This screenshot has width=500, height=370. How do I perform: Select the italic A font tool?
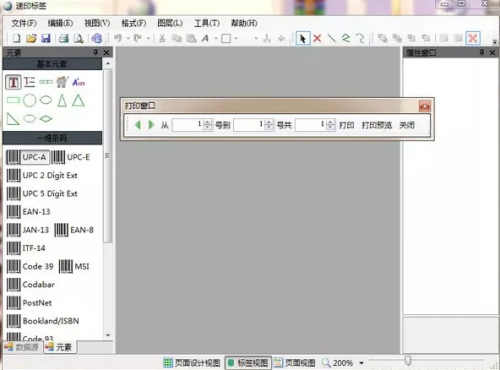[205, 38]
